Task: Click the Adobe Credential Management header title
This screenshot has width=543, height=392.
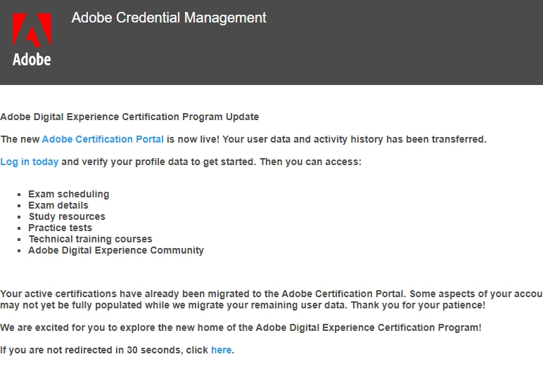Action: (x=169, y=18)
